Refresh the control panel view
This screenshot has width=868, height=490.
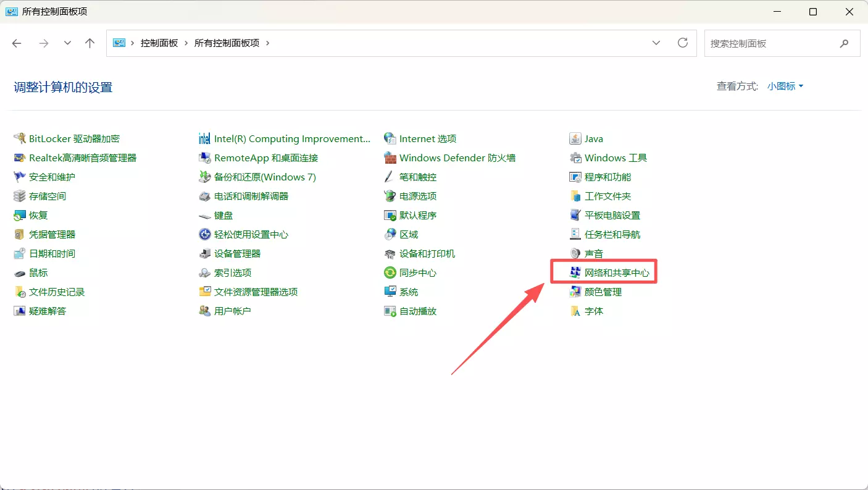(683, 43)
